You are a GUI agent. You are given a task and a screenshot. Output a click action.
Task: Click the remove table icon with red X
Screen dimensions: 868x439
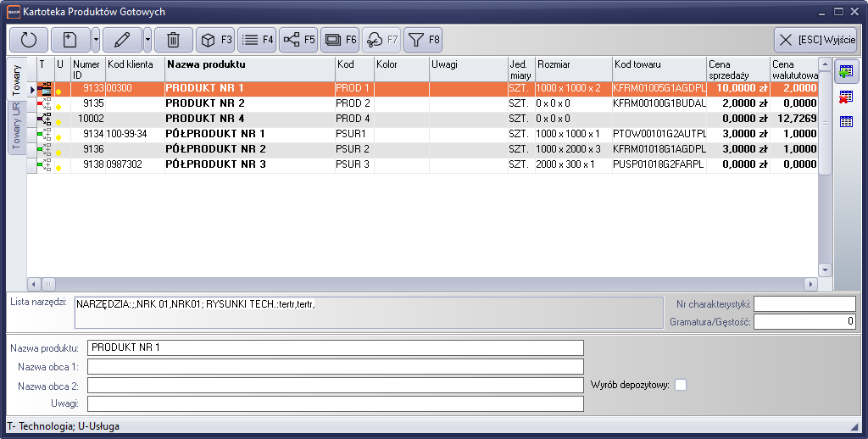[846, 97]
